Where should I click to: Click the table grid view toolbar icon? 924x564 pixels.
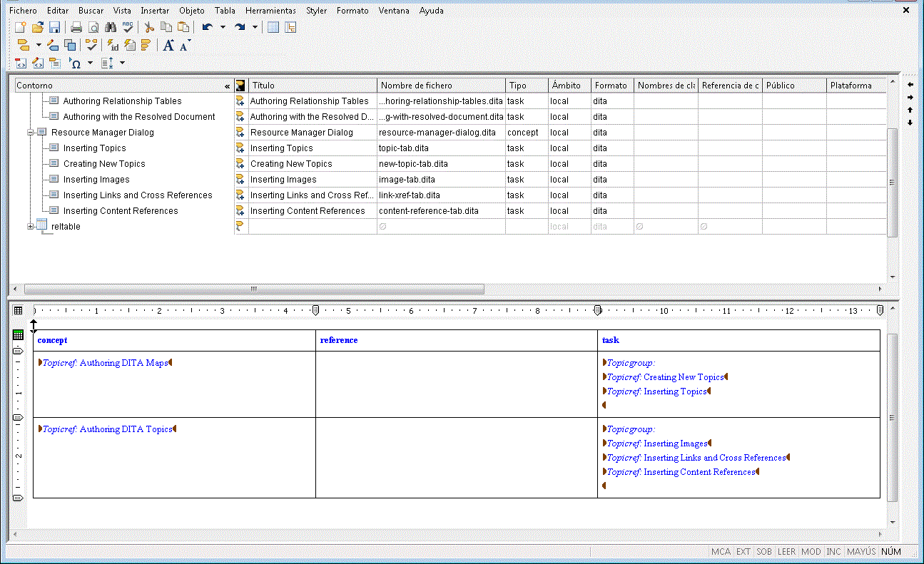point(273,27)
